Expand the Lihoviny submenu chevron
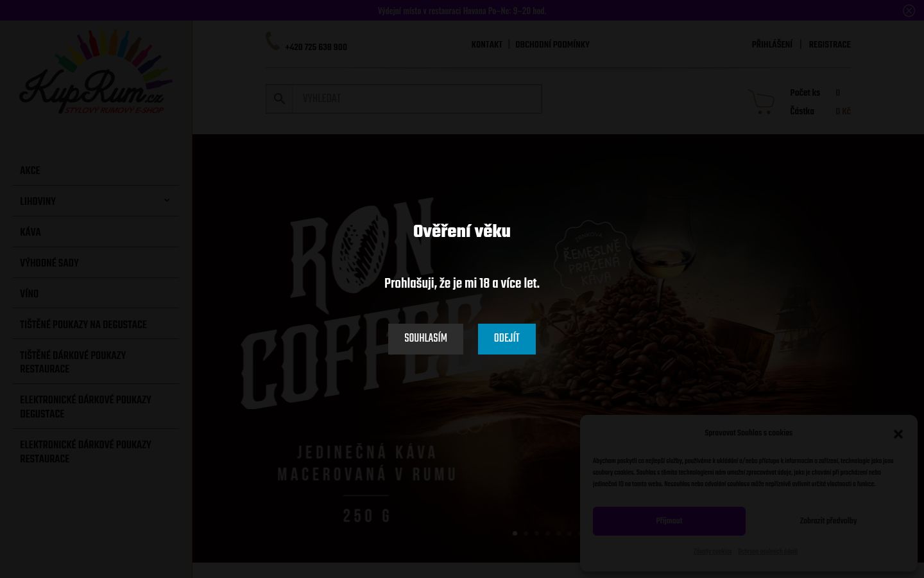The width and height of the screenshot is (924, 578). [x=167, y=200]
